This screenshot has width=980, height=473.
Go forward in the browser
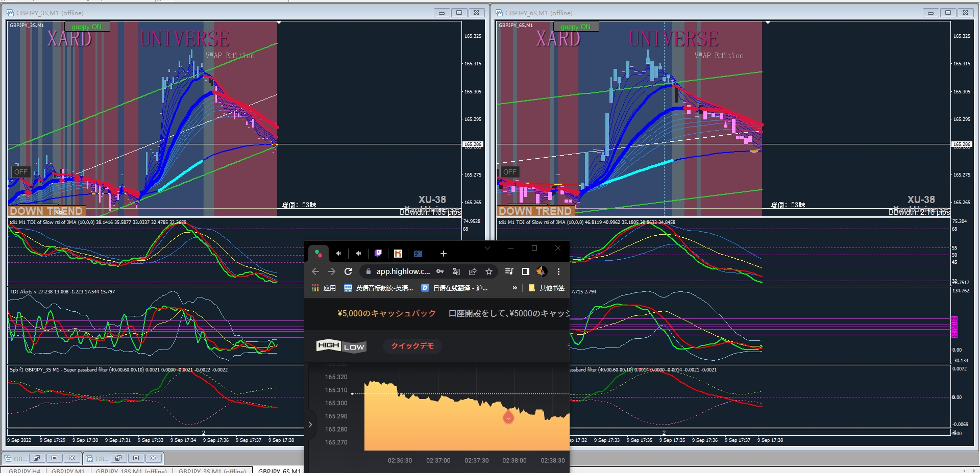(x=332, y=271)
